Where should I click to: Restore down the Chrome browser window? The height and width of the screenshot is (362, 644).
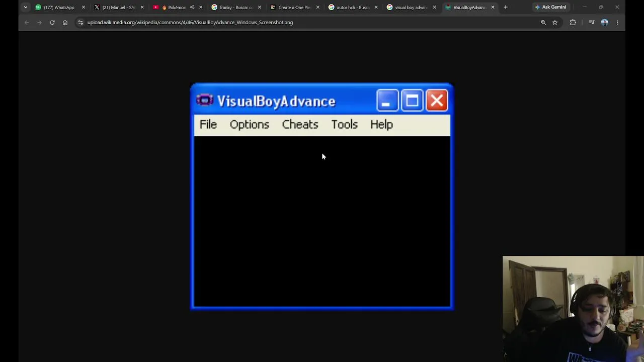[x=601, y=7]
